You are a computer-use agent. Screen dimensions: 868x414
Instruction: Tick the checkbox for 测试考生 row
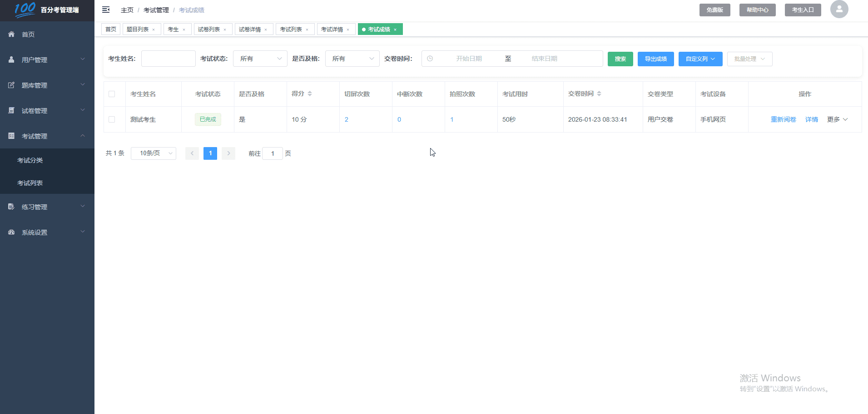(x=112, y=119)
